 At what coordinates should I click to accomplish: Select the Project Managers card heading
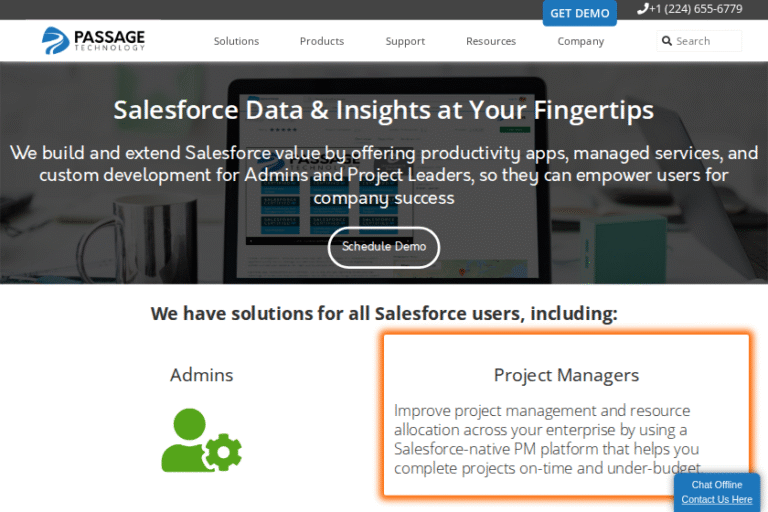[x=566, y=375]
